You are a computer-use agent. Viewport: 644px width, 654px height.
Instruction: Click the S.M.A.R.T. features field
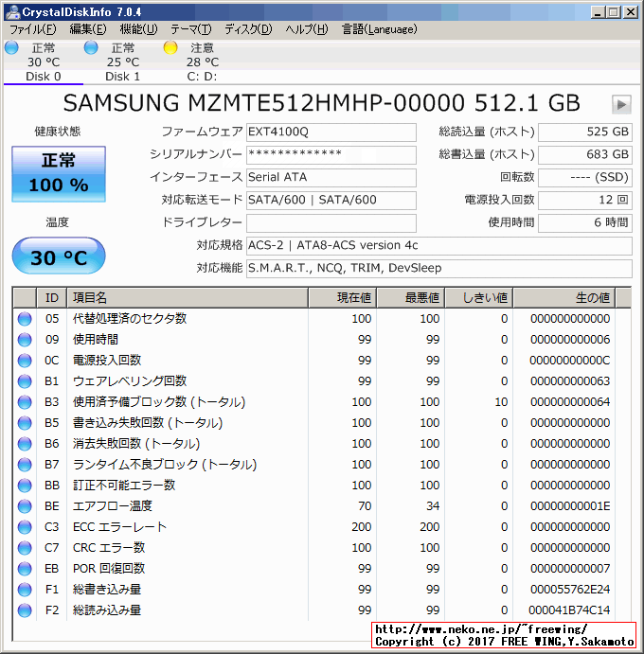[439, 268]
